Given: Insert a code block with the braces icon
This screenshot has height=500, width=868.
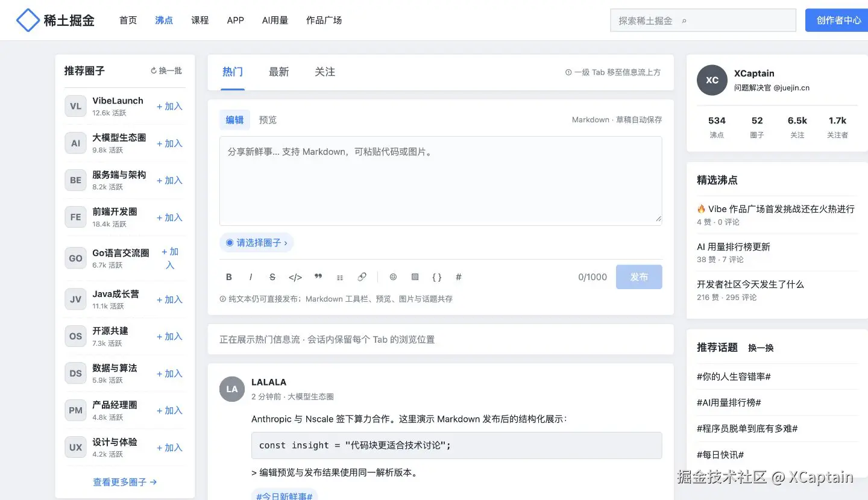Looking at the screenshot, I should click(x=437, y=277).
